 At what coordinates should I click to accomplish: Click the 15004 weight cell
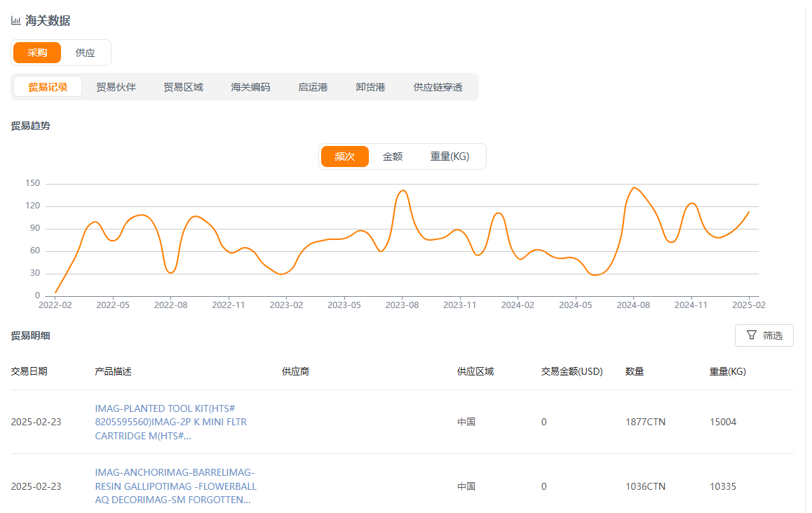click(723, 422)
